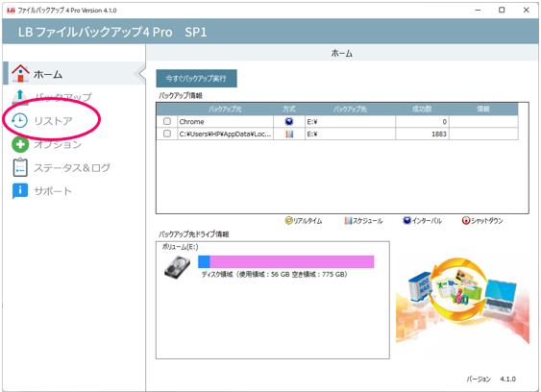Click the バックアップ元 column header
The height and width of the screenshot is (392, 541).
click(x=225, y=109)
